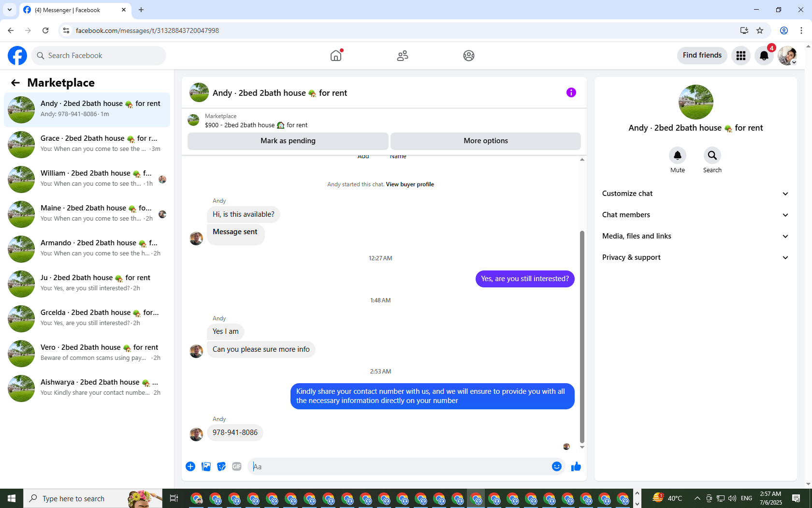Expand Media, files and links section

point(696,236)
